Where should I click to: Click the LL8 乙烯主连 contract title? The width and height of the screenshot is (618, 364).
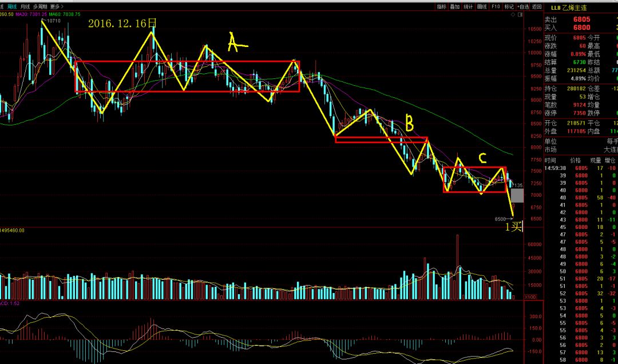point(569,8)
